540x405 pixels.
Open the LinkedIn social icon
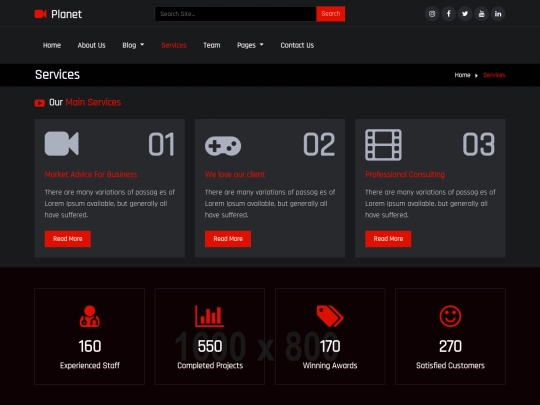[x=498, y=14]
